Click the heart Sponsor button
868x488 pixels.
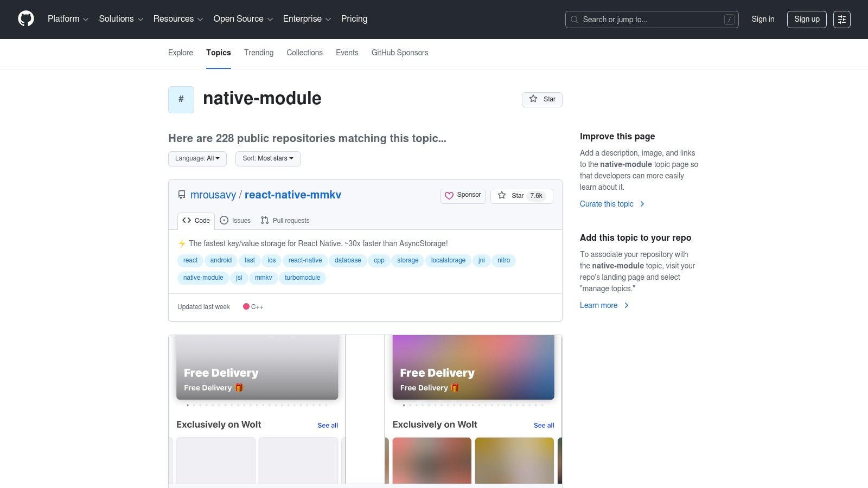tap(463, 195)
